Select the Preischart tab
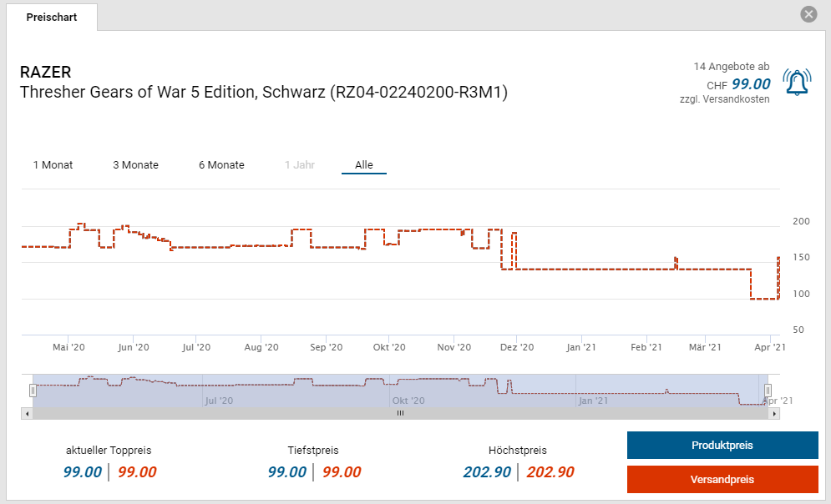The width and height of the screenshot is (831, 504). (52, 17)
